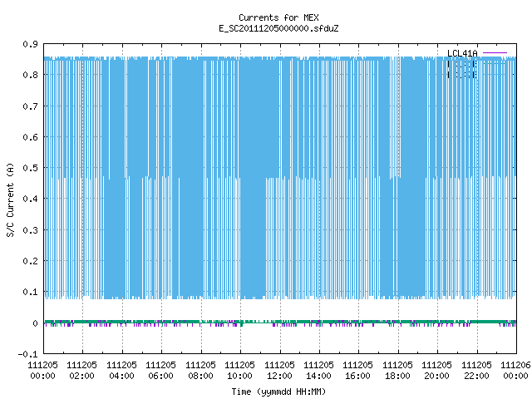The image size is (532, 399).
Task: Click y-axis value 0.4
Action: click(30, 199)
